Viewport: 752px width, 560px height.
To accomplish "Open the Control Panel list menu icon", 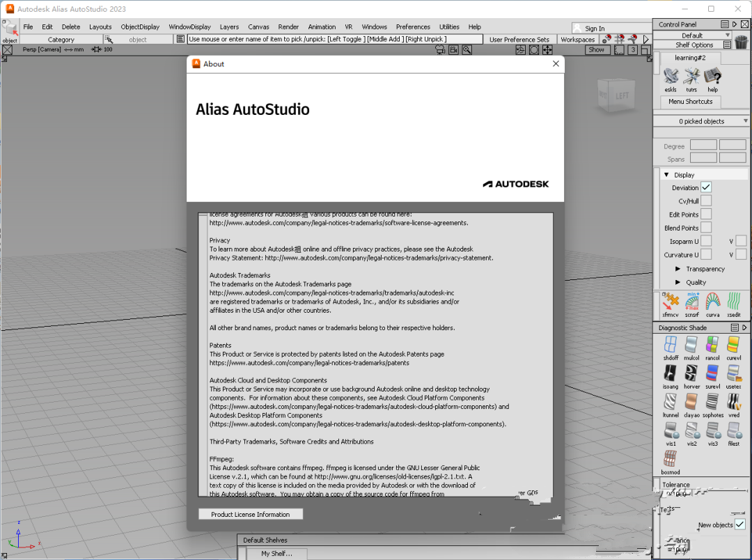I will [725, 24].
